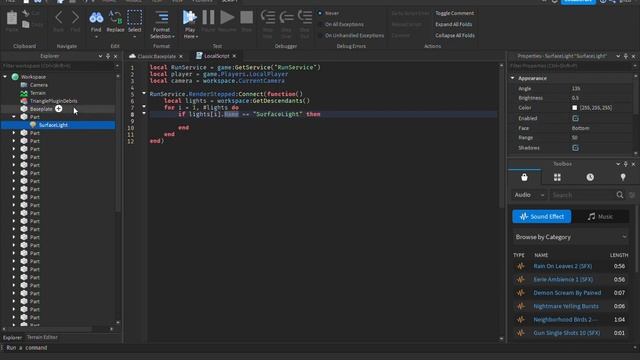640x360 pixels.
Task: Click the Paste clipboard icon
Action: (x=12, y=18)
